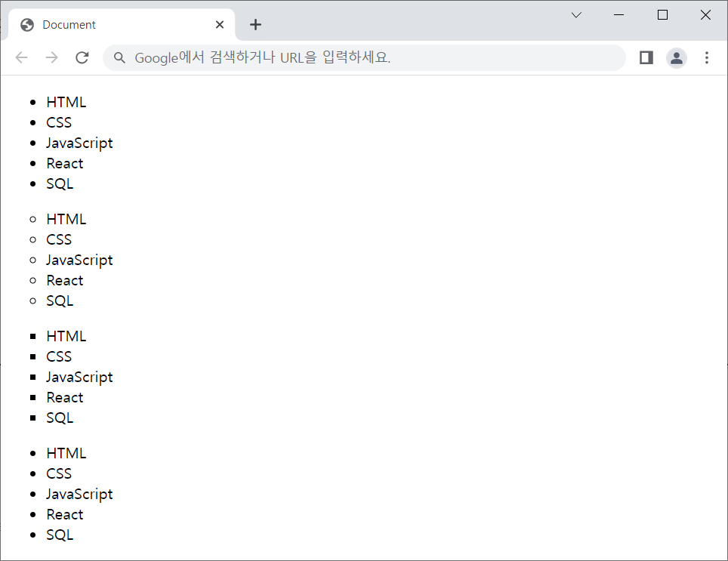This screenshot has width=728, height=561.
Task: Click SQL in the first disc list
Action: coord(60,183)
